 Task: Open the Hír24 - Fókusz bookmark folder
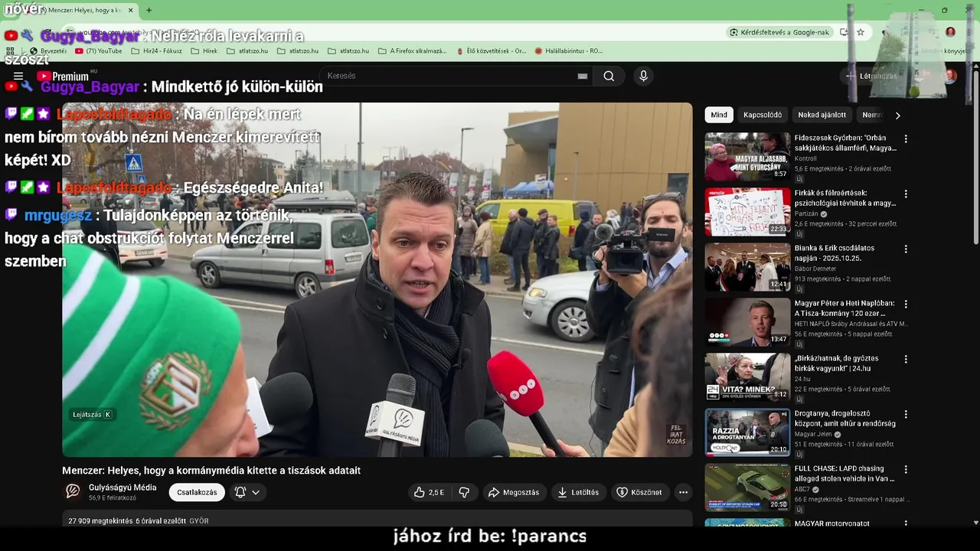coord(156,51)
